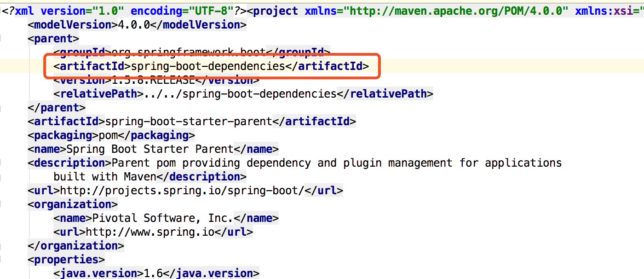Click the java.version value 1.6

tap(153, 273)
